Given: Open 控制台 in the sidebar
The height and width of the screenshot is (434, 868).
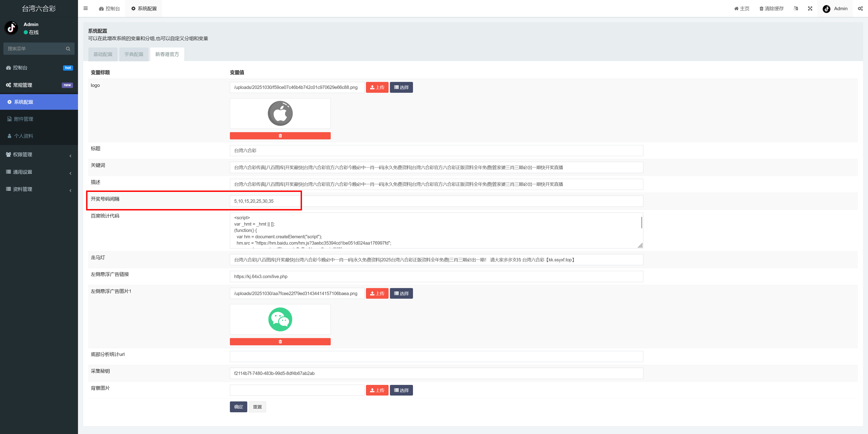Looking at the screenshot, I should pyautogui.click(x=39, y=68).
